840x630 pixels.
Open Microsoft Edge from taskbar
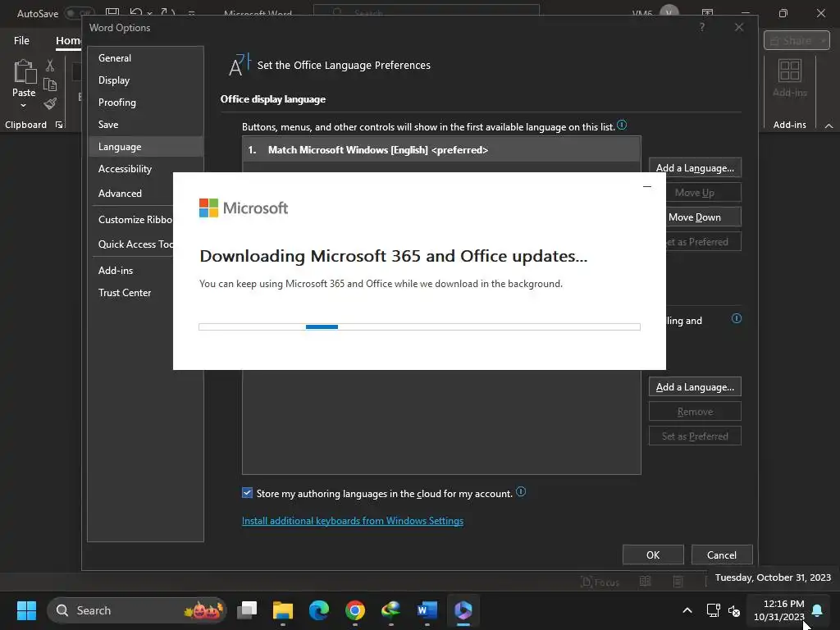pos(319,610)
